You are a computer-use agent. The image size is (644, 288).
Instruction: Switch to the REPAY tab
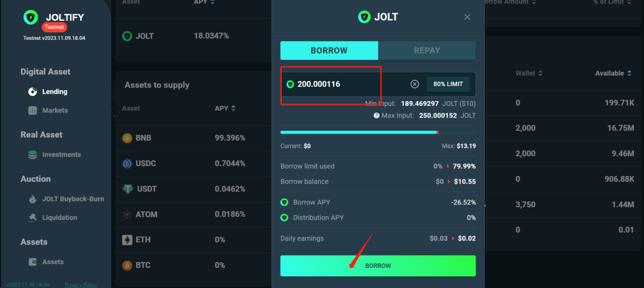coord(427,50)
